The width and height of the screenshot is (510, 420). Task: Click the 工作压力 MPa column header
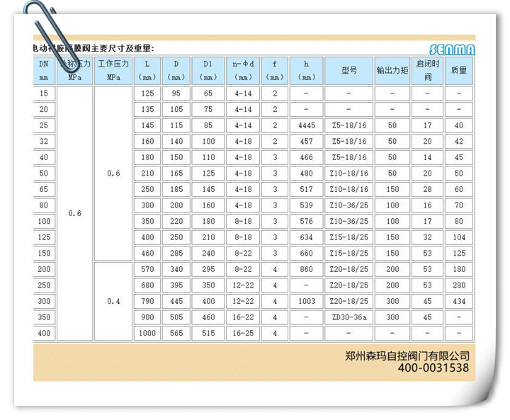[x=113, y=71]
